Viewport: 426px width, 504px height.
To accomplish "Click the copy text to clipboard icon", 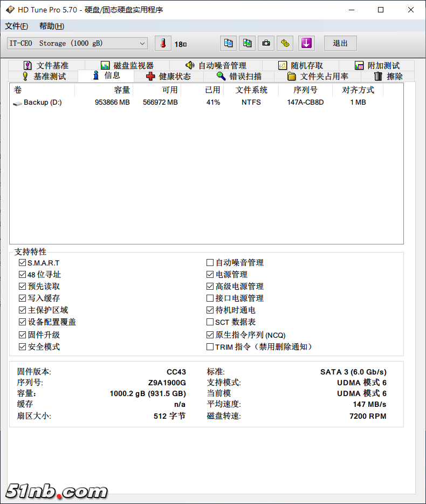I will (x=228, y=43).
